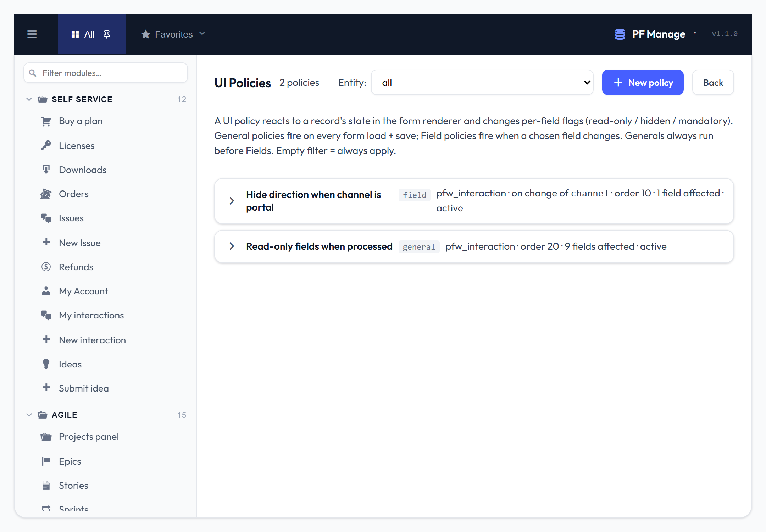This screenshot has width=766, height=532.
Task: Expand the Hide direction when channel policy
Action: point(232,201)
